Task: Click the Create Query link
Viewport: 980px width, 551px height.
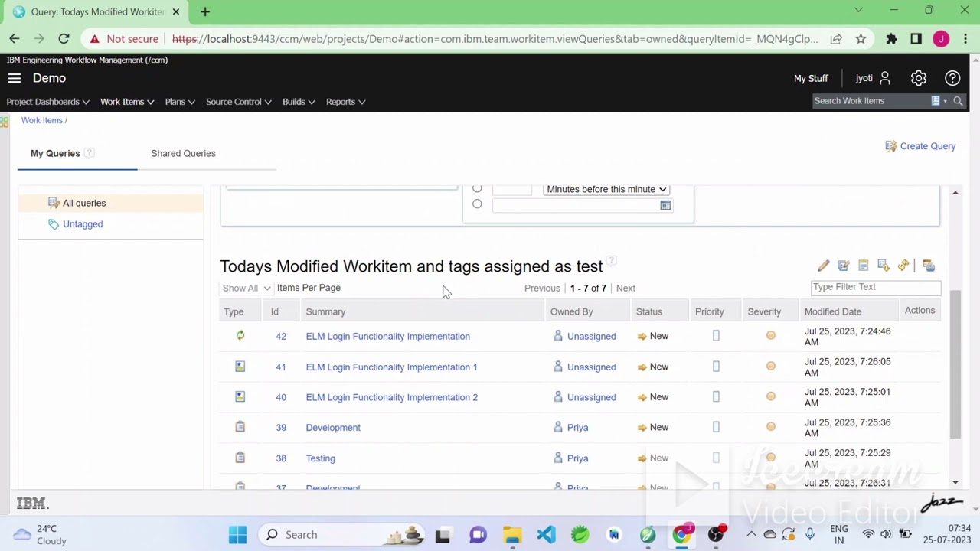Action: pyautogui.click(x=928, y=146)
